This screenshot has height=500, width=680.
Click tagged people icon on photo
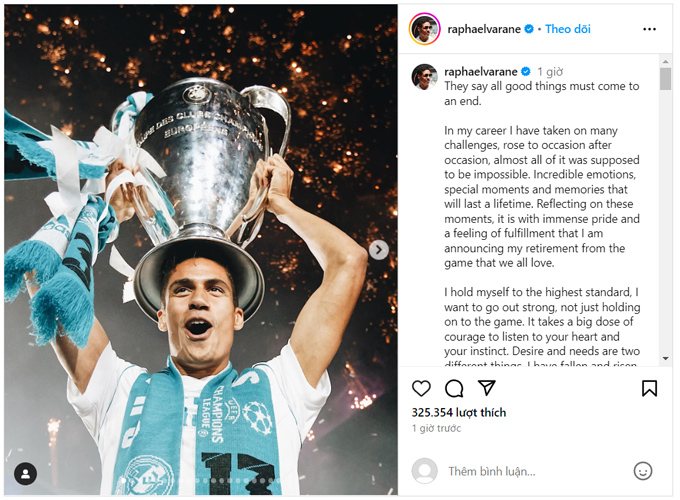point(25,474)
